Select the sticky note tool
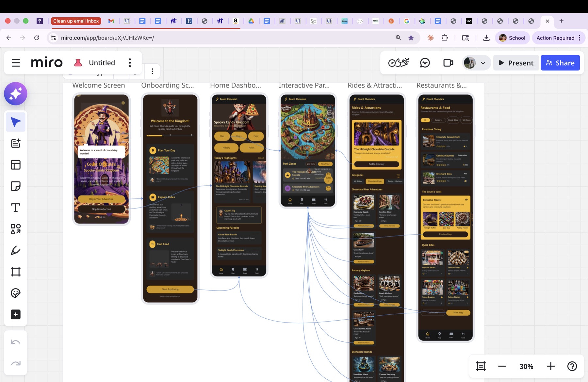The height and width of the screenshot is (382, 588). (15, 186)
